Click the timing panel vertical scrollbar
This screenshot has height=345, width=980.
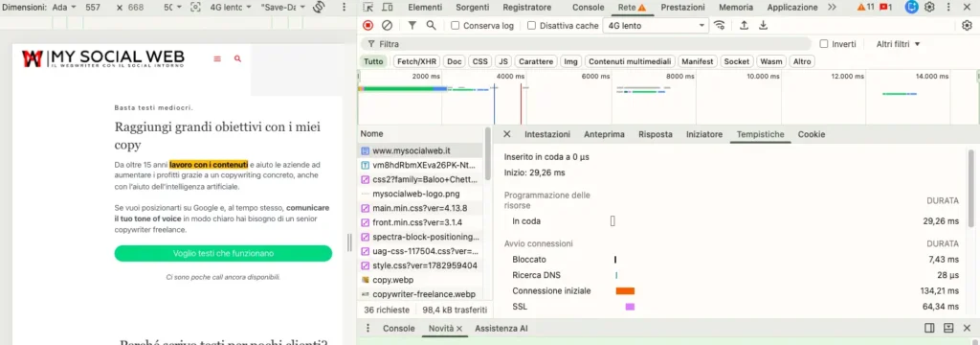point(970,188)
